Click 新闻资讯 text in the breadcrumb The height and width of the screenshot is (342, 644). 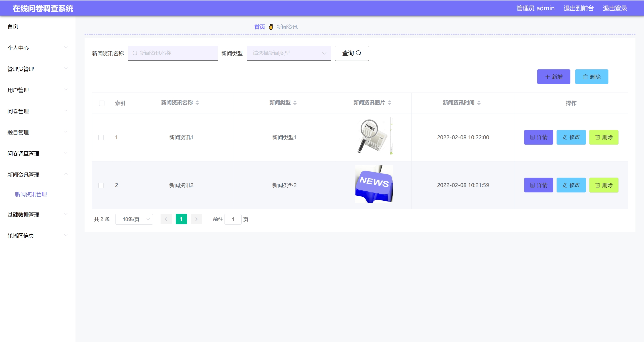(x=287, y=27)
